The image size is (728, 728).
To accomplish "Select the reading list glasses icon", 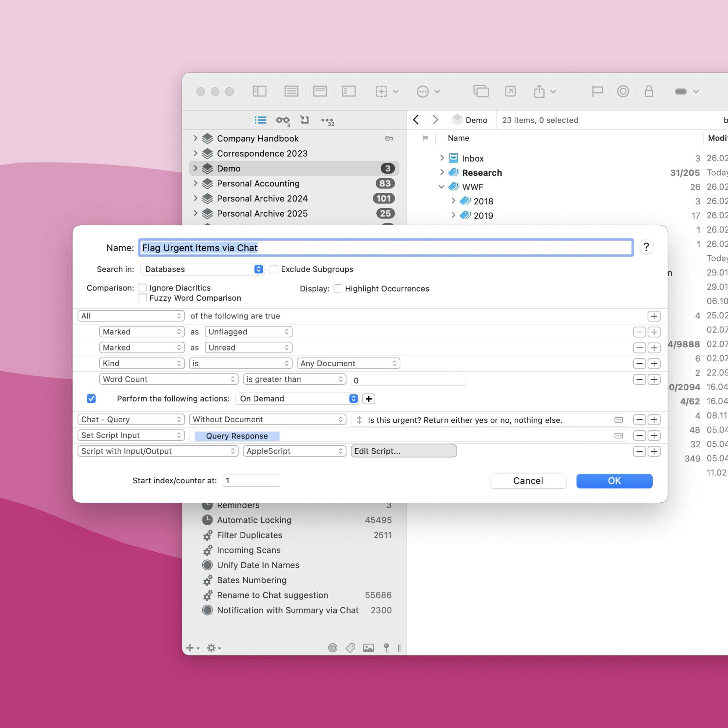I will [x=282, y=120].
